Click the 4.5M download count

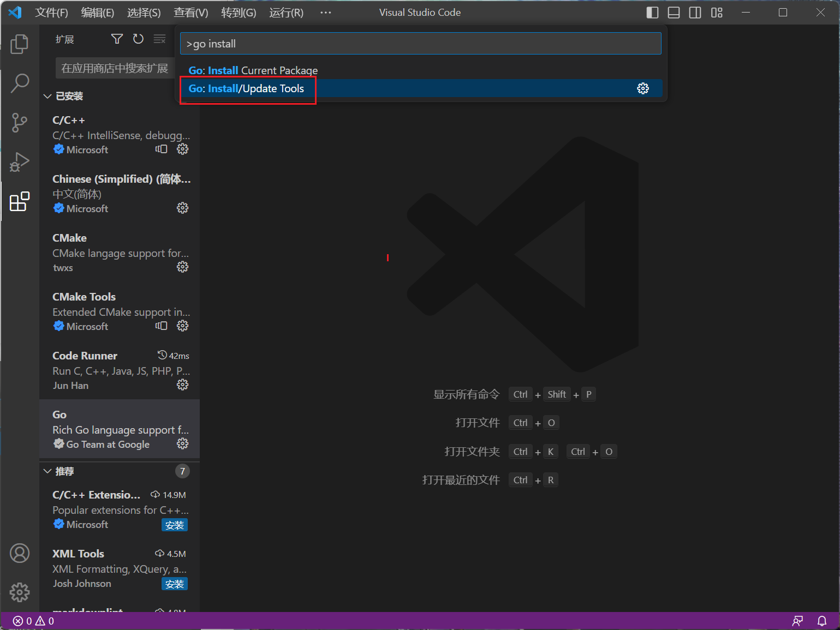point(171,554)
